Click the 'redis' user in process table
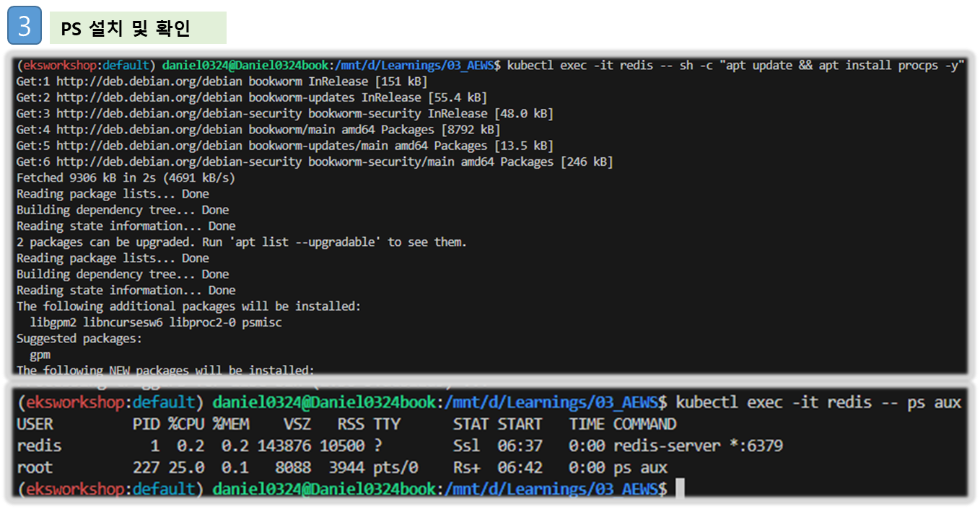This screenshot has height=509, width=980. (39, 446)
